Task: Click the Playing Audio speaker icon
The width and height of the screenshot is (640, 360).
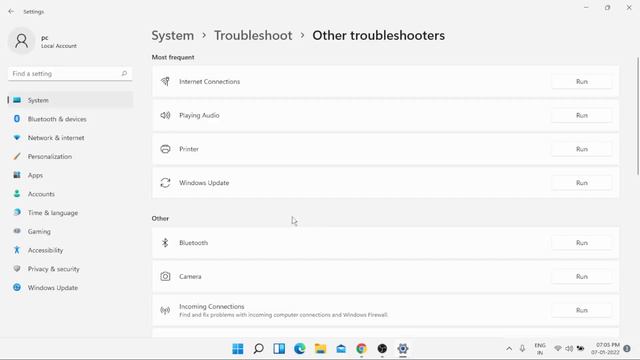Action: pyautogui.click(x=165, y=116)
